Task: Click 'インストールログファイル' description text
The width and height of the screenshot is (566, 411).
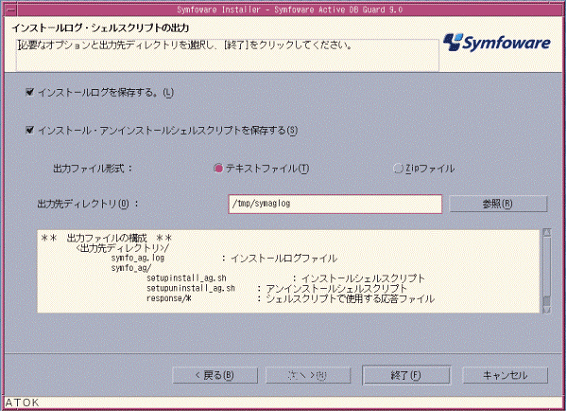Action: (x=284, y=258)
